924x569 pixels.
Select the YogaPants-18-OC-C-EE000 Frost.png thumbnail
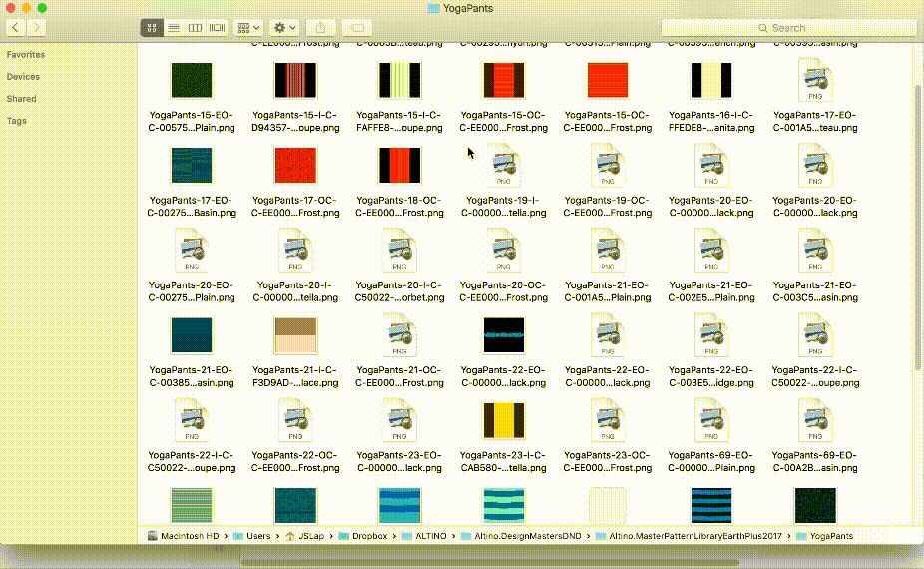coord(399,165)
